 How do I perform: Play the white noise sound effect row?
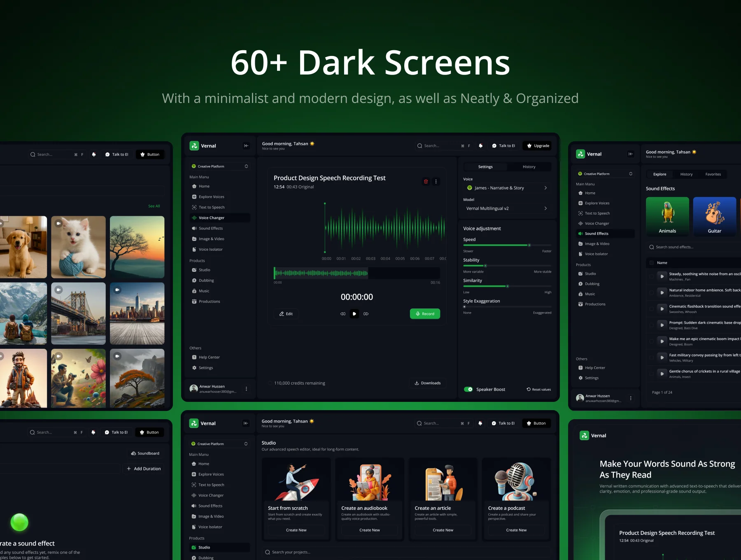[x=662, y=276]
